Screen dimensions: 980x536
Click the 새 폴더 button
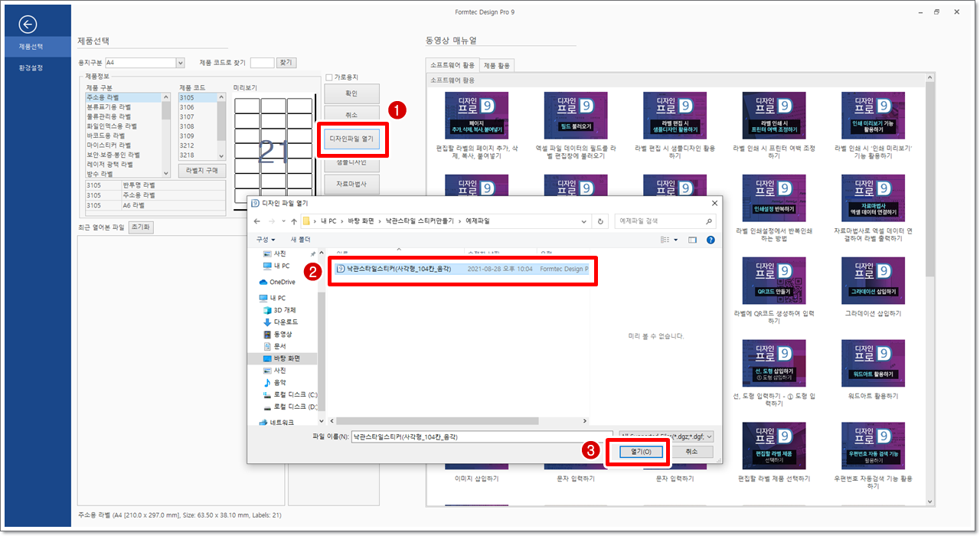(300, 240)
